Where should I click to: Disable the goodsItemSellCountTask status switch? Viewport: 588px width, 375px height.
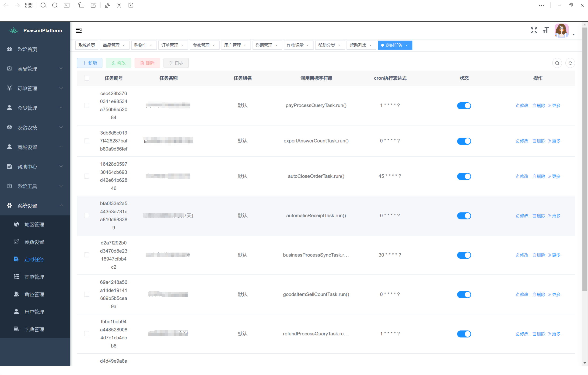coord(464,294)
